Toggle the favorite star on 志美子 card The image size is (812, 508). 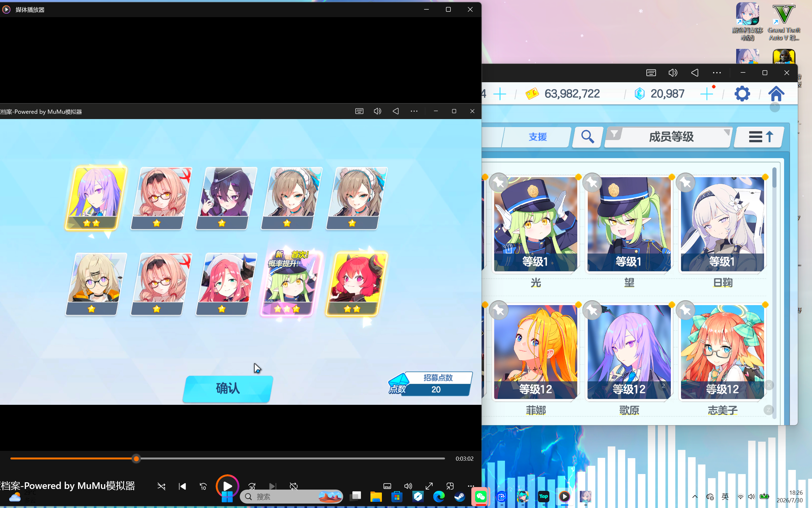pos(685,310)
